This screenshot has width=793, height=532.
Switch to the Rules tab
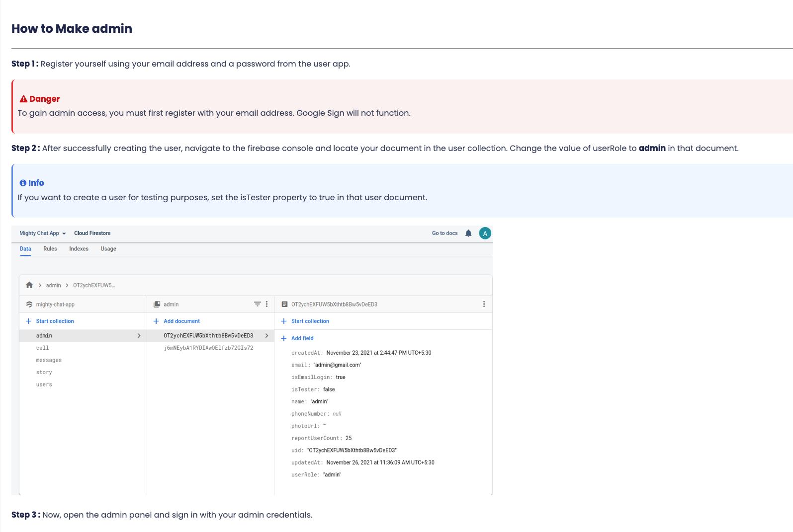[x=50, y=249]
